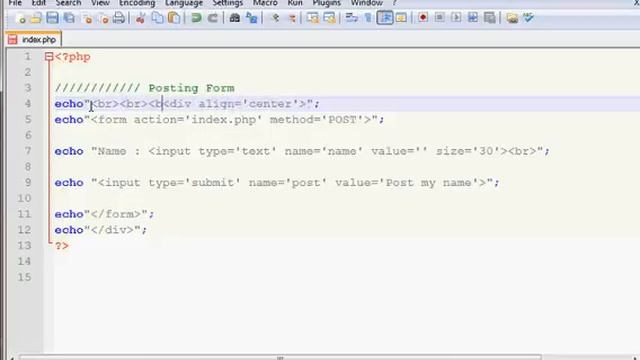This screenshot has height=360, width=640.
Task: Click the Save All toolbar icon
Action: click(x=69, y=18)
